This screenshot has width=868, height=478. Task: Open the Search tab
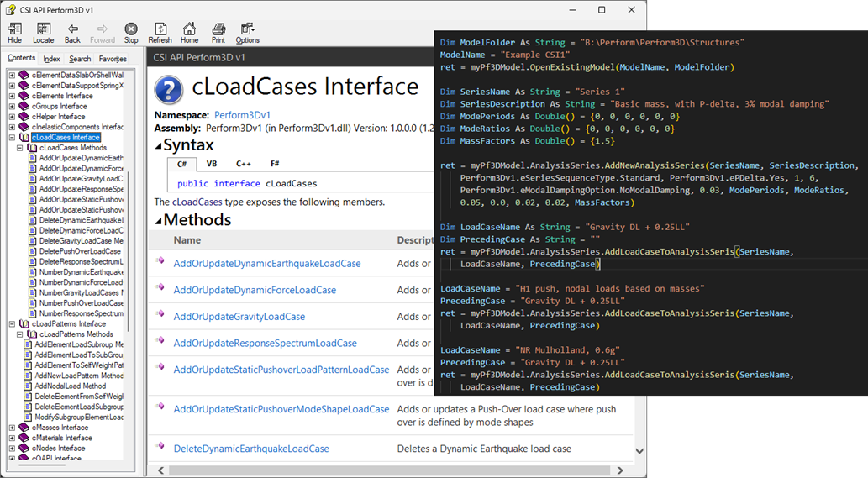(80, 59)
